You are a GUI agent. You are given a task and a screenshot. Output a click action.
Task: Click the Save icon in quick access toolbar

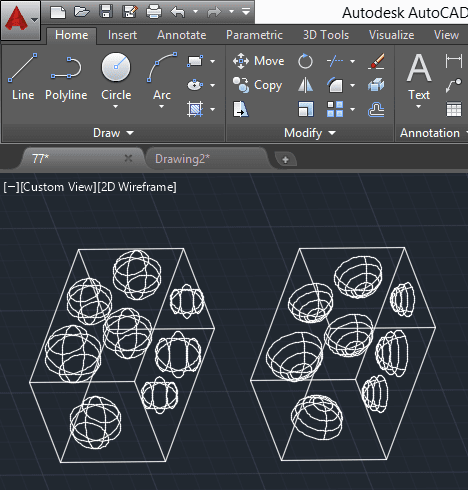(x=106, y=12)
